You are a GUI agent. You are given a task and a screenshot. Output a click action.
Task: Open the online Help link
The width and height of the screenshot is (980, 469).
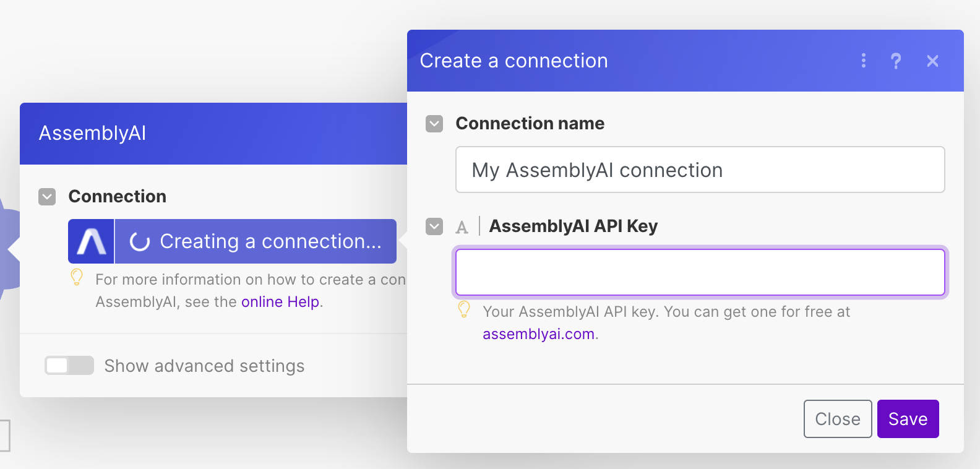(280, 302)
